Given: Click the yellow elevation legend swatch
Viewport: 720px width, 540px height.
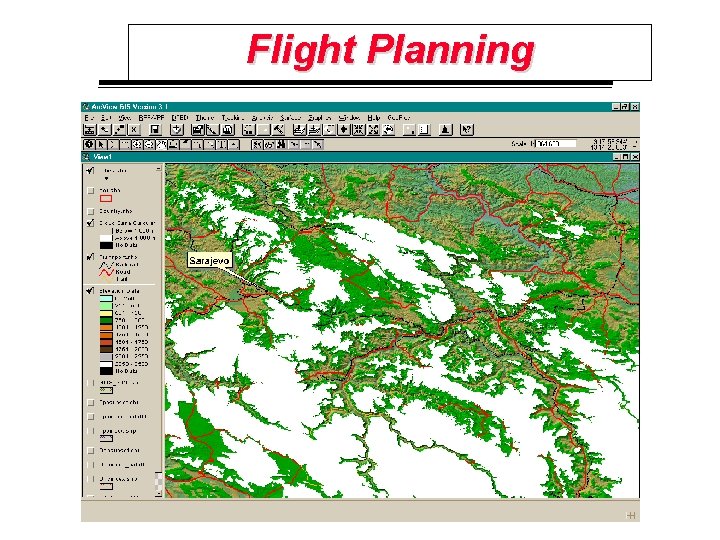Looking at the screenshot, I should (106, 313).
